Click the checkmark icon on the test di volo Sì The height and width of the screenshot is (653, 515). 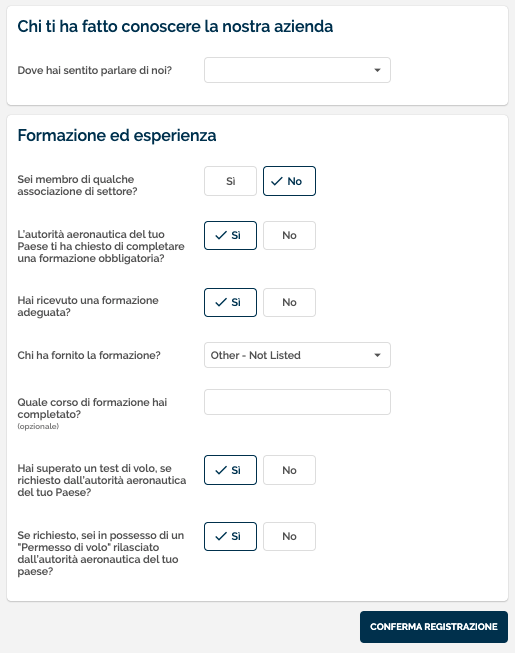[221, 470]
